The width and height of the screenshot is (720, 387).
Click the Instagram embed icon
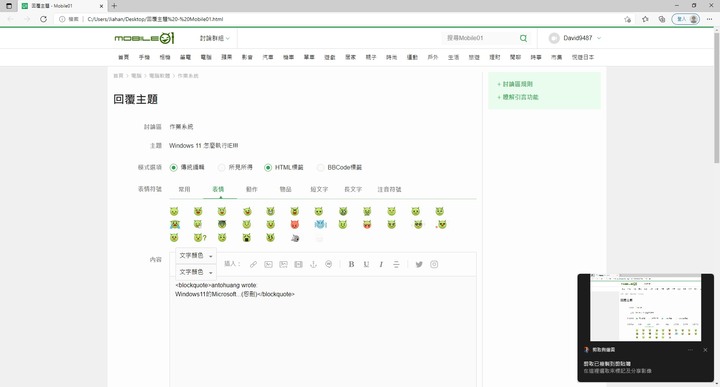coord(434,264)
